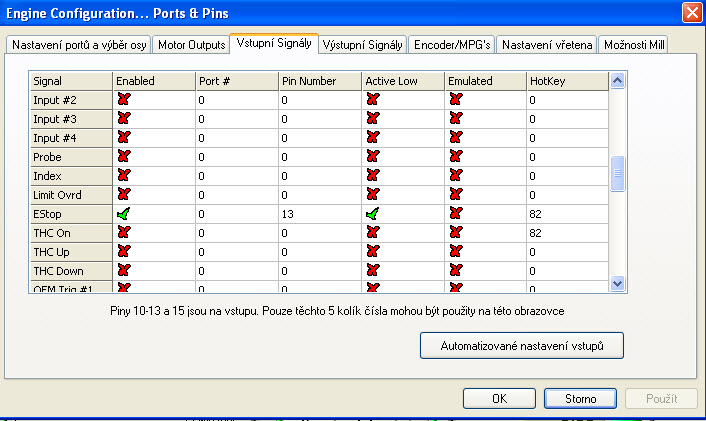Cancel the dialog with Storno button
This screenshot has width=706, height=421.
click(x=580, y=398)
